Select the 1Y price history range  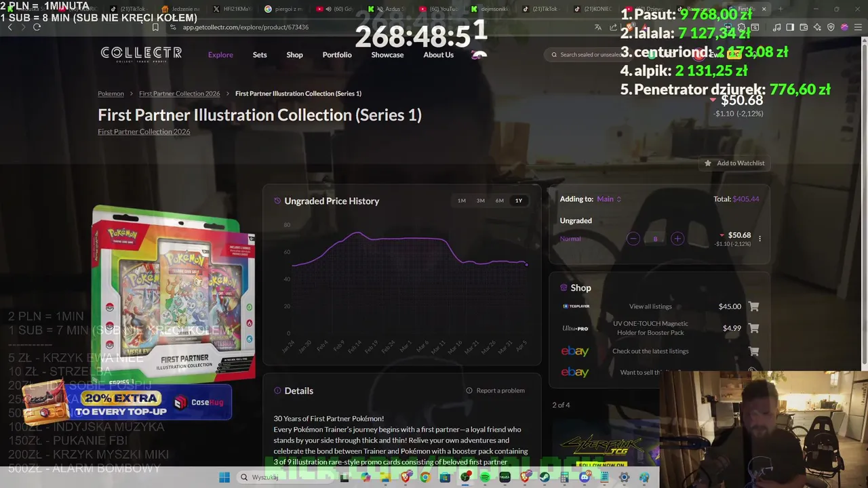tap(518, 201)
